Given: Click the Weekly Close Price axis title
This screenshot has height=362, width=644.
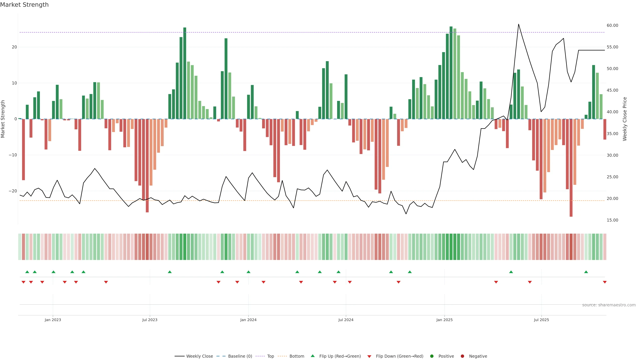Looking at the screenshot, I should (x=625, y=119).
